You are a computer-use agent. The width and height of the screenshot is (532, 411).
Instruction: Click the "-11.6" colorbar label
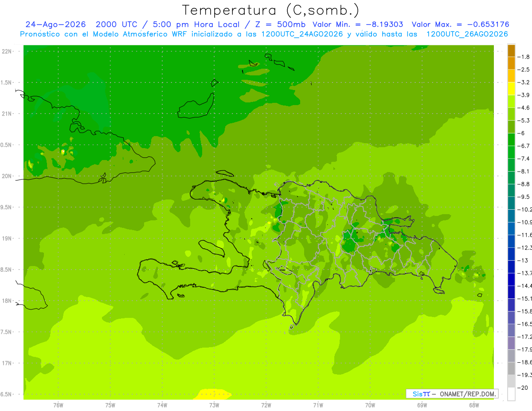point(525,235)
